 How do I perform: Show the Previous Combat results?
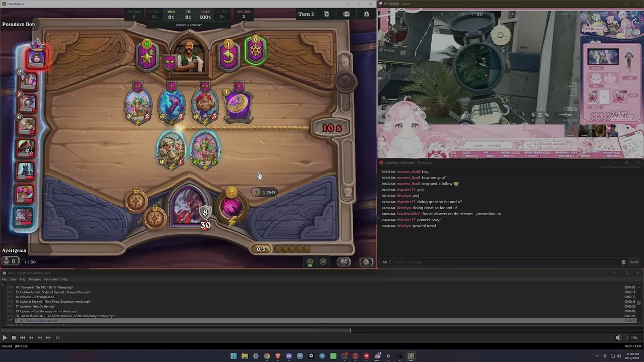pyautogui.click(x=189, y=25)
